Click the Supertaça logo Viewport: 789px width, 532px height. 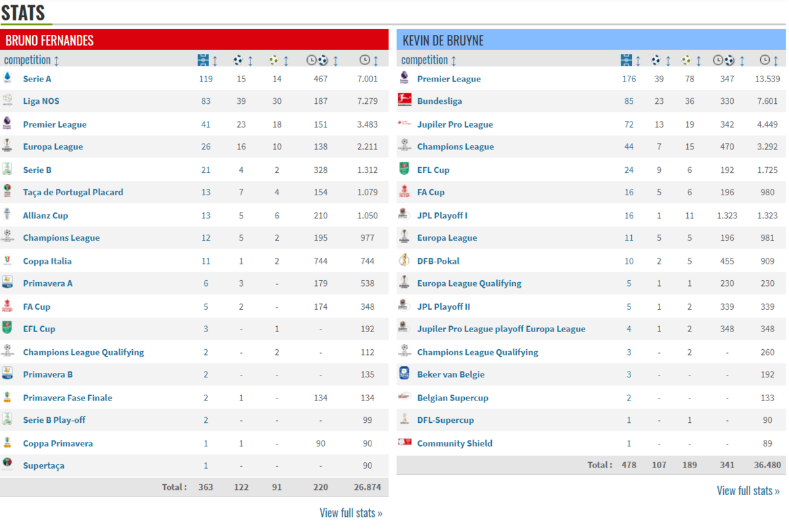coord(7,464)
